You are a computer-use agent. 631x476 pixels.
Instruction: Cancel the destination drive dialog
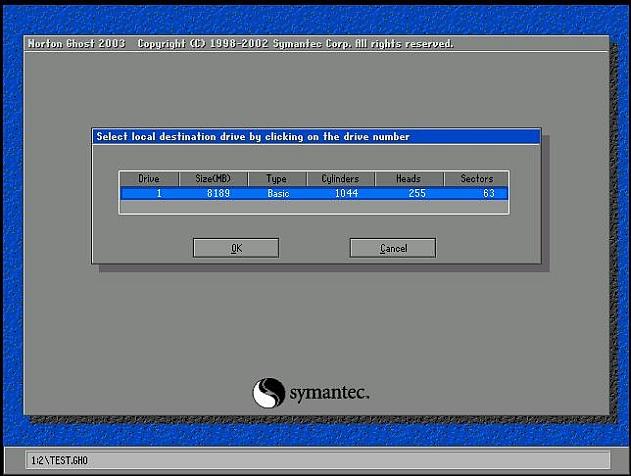click(x=393, y=248)
